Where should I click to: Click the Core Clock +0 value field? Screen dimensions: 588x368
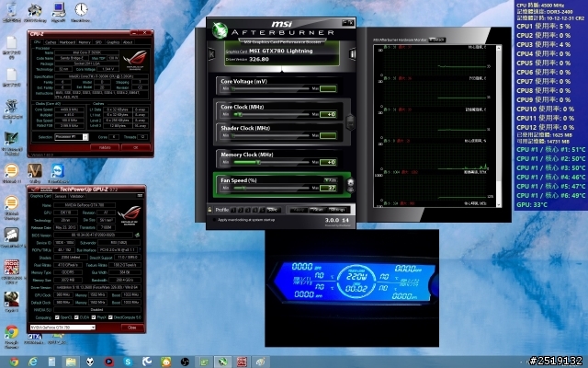pos(328,114)
